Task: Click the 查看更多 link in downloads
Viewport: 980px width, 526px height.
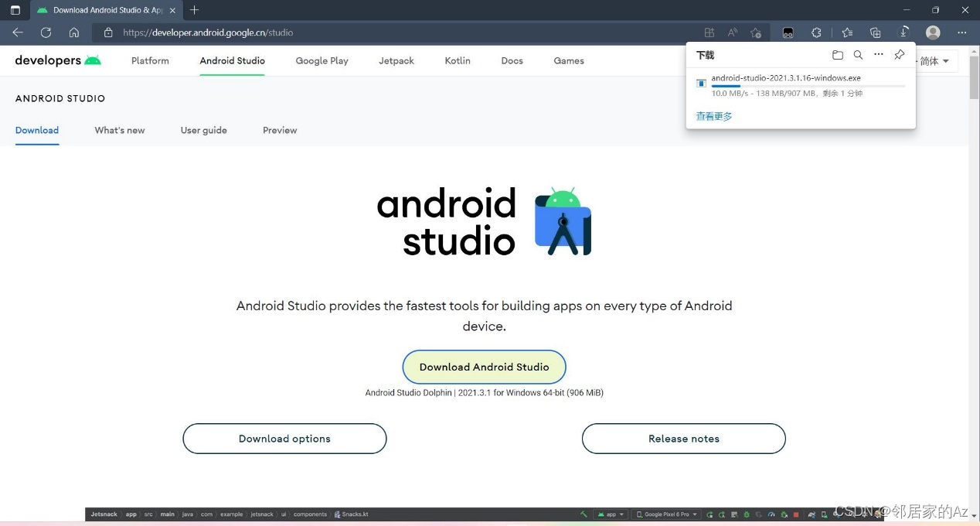Action: pos(714,116)
